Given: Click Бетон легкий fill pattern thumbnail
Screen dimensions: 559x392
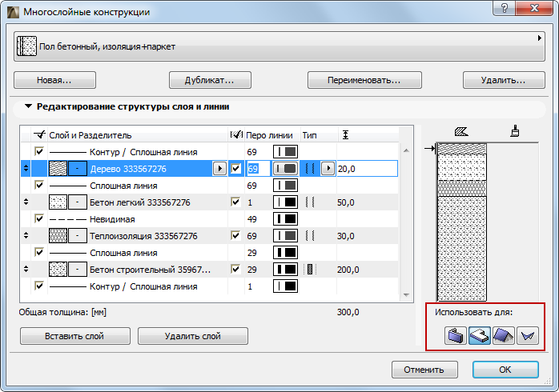Looking at the screenshot, I should 58,202.
